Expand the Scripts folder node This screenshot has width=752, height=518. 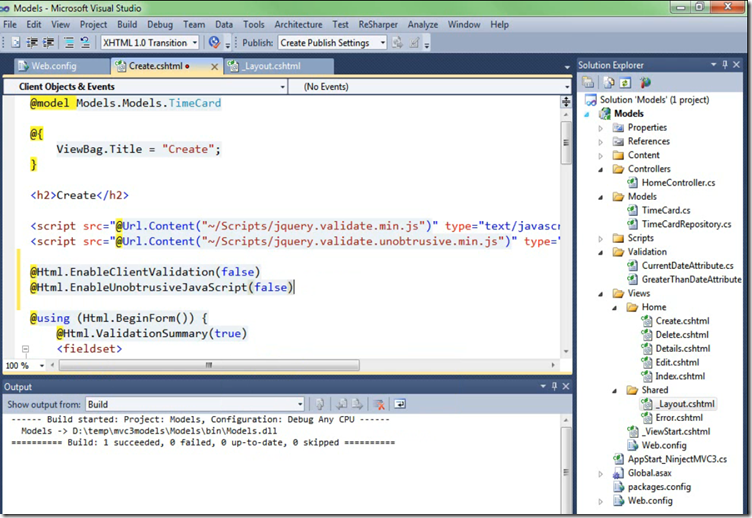pyautogui.click(x=600, y=238)
